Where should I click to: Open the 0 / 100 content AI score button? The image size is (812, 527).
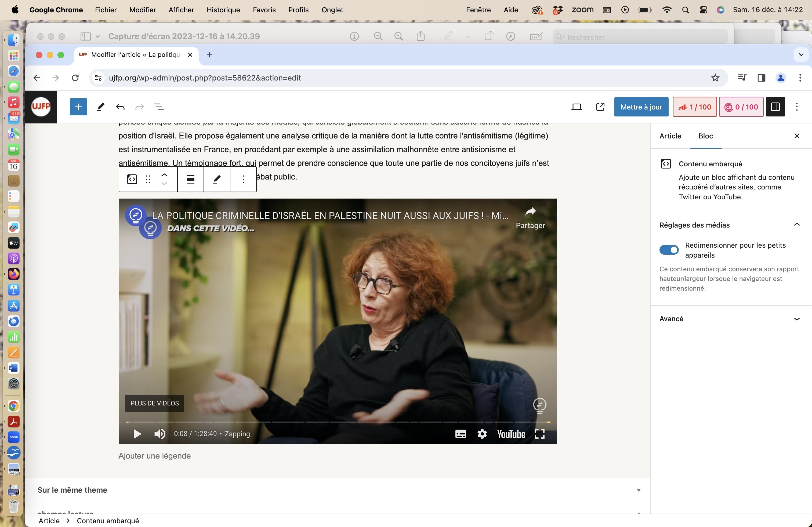(741, 107)
